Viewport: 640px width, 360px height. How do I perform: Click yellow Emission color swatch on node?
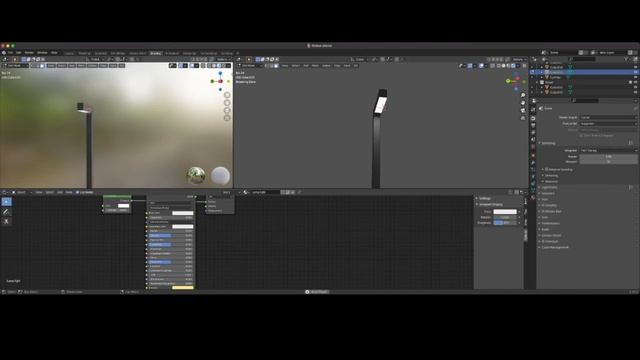coord(183,288)
